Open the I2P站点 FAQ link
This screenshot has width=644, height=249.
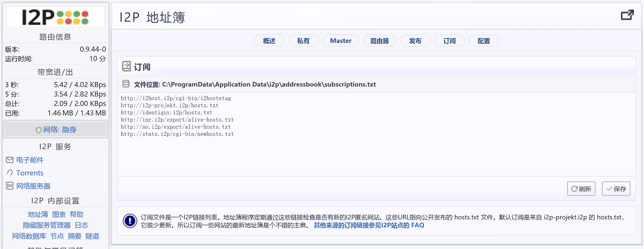[x=369, y=225]
